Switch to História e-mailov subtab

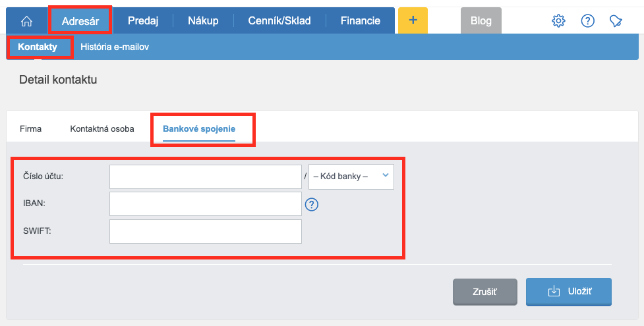pos(115,47)
